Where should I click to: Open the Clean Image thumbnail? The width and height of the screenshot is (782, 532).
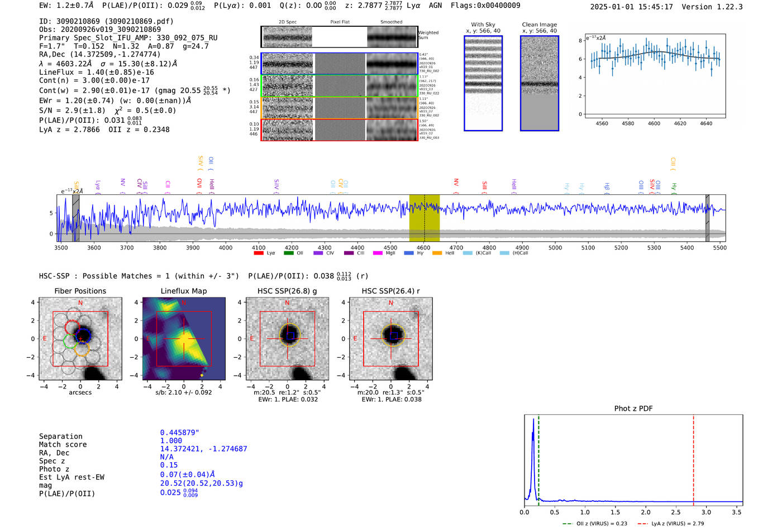click(x=540, y=83)
